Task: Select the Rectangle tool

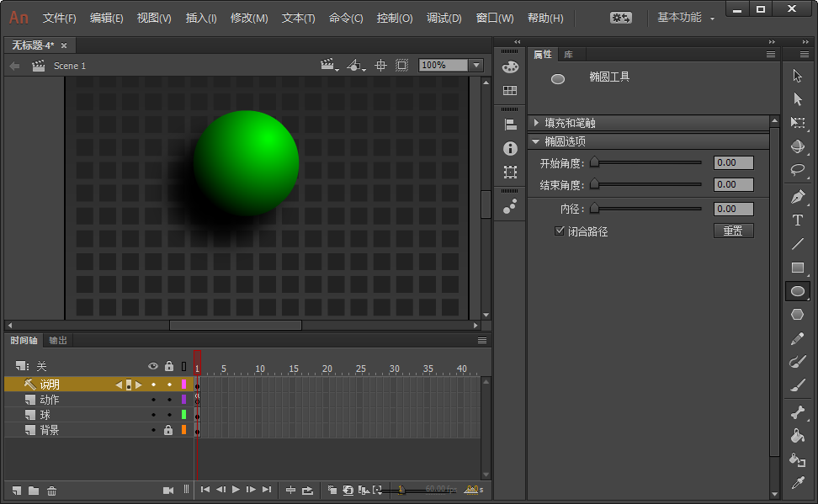Action: (x=797, y=268)
